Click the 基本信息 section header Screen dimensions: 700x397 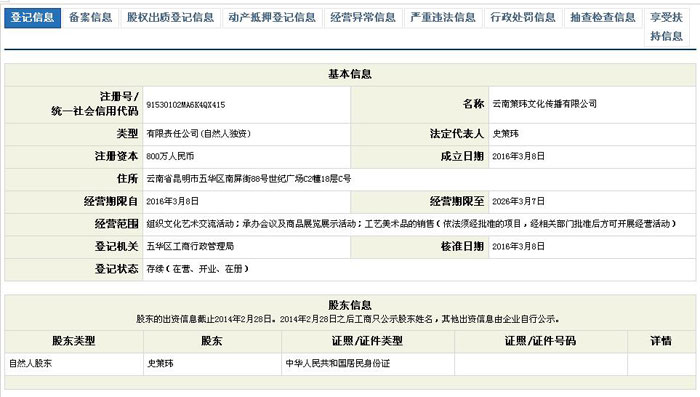tap(350, 74)
